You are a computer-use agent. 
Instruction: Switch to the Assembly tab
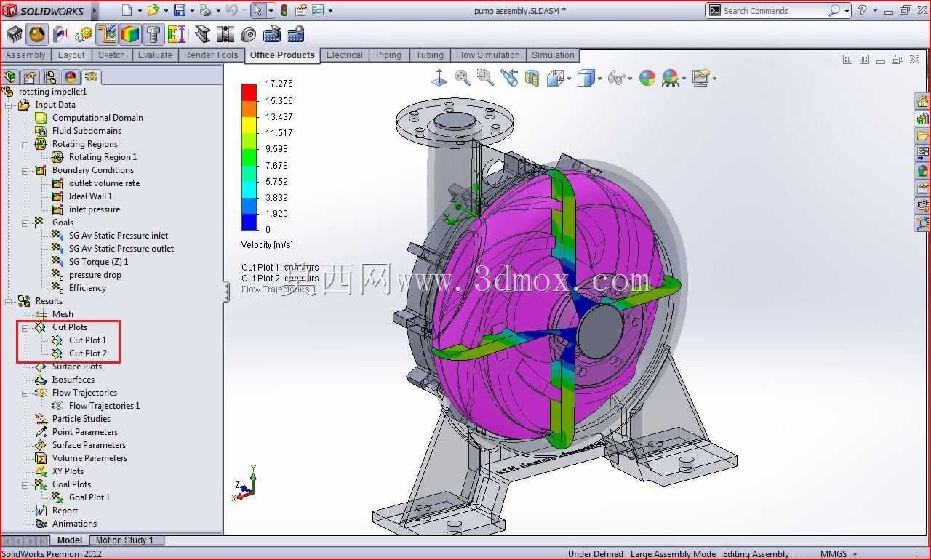[25, 55]
